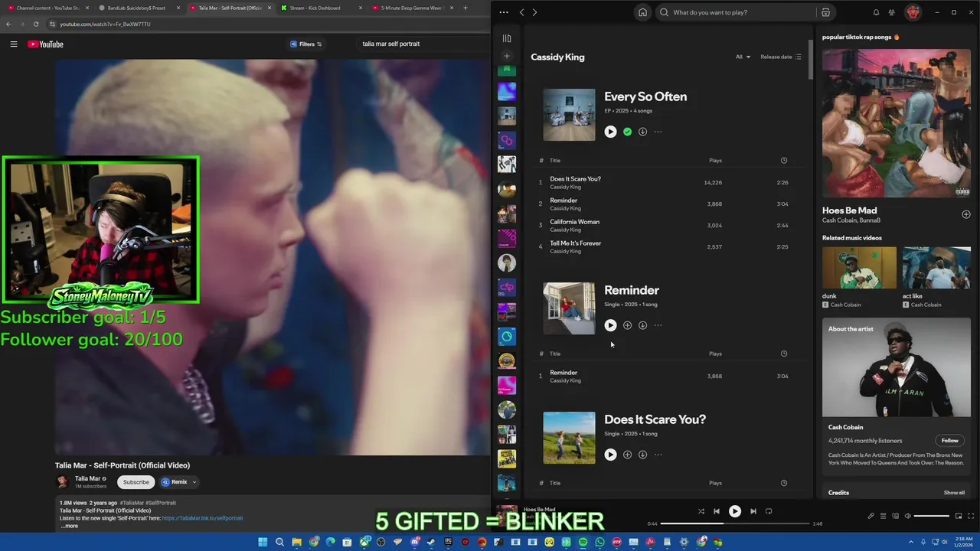
Task: Mute Spotify via speaker icon
Action: click(x=908, y=516)
